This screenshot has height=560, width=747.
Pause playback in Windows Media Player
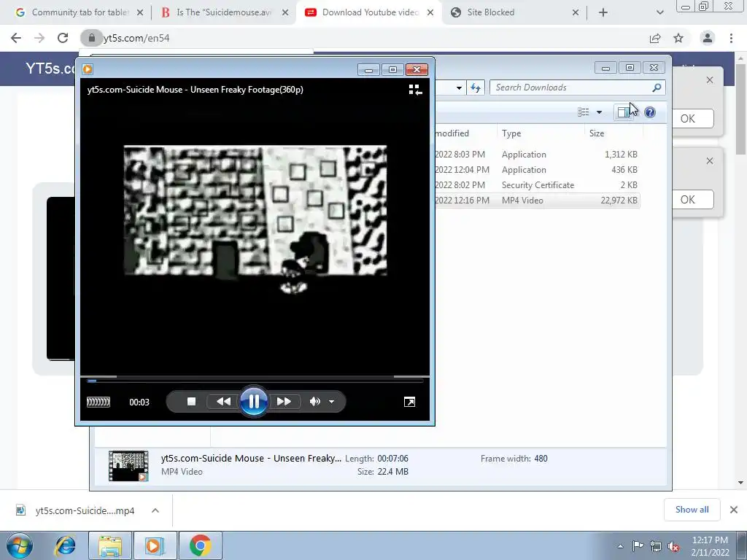tap(253, 402)
